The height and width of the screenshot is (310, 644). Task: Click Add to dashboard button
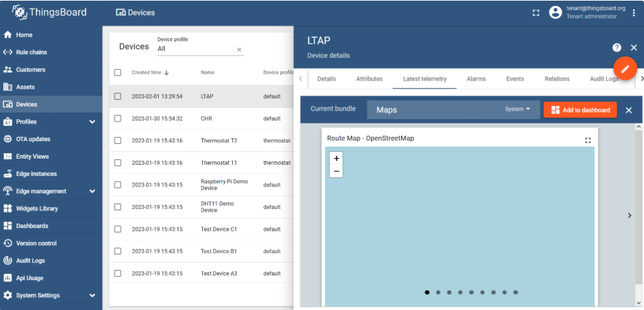click(x=580, y=110)
